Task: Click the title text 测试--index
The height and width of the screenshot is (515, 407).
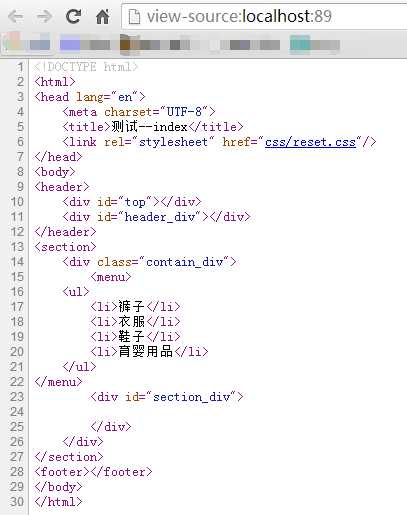Action: (x=149, y=127)
